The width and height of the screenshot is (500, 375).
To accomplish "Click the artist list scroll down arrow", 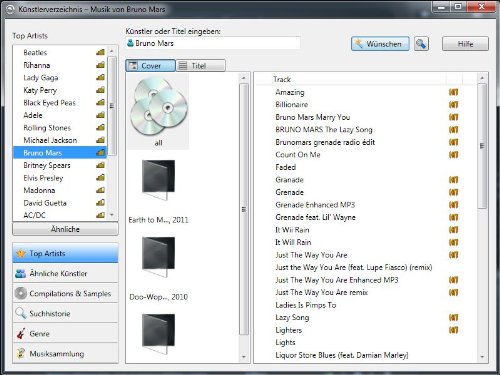I will 112,215.
